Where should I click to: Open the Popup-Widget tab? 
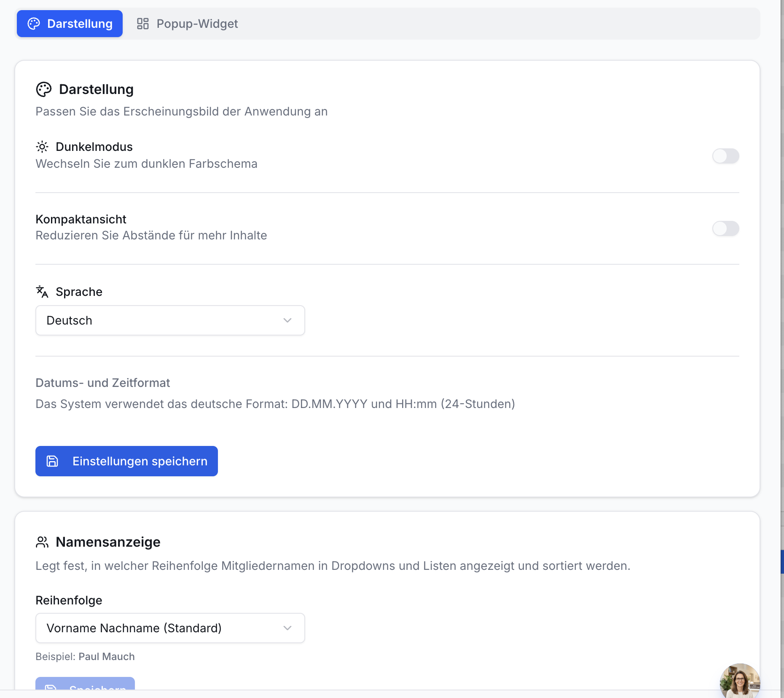pos(187,24)
